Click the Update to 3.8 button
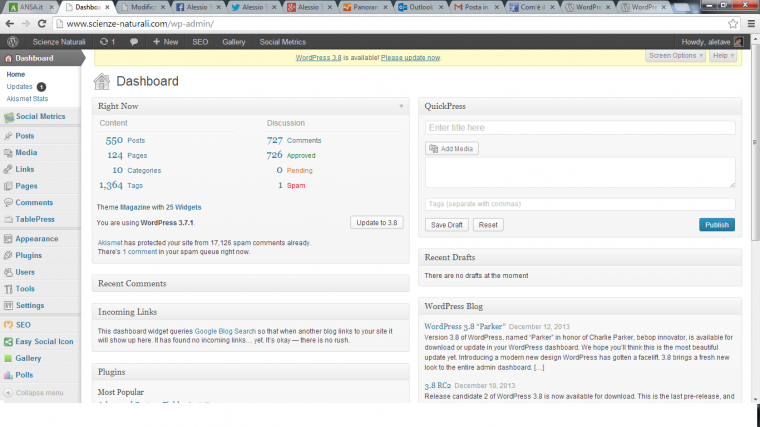Viewport: 760px width, 427px height. tap(377, 222)
